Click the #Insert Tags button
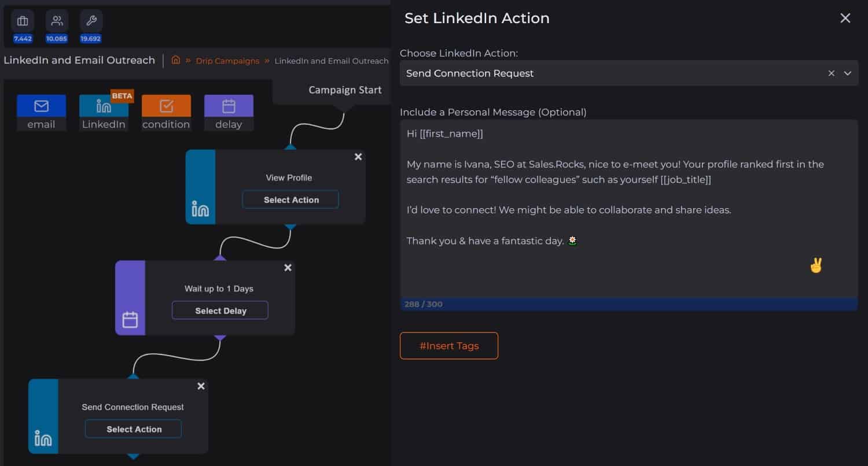Screen dimensions: 868x466 click(448, 346)
